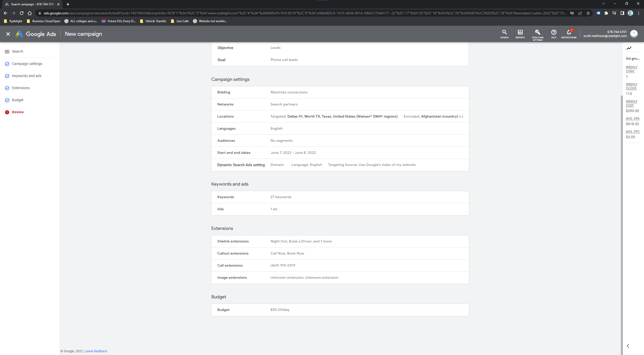Click the Help question mark icon
Screen dimensions: 644x355
[553, 32]
